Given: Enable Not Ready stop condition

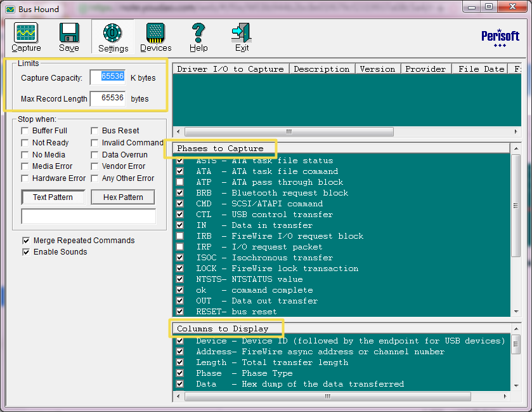Looking at the screenshot, I should tap(25, 143).
